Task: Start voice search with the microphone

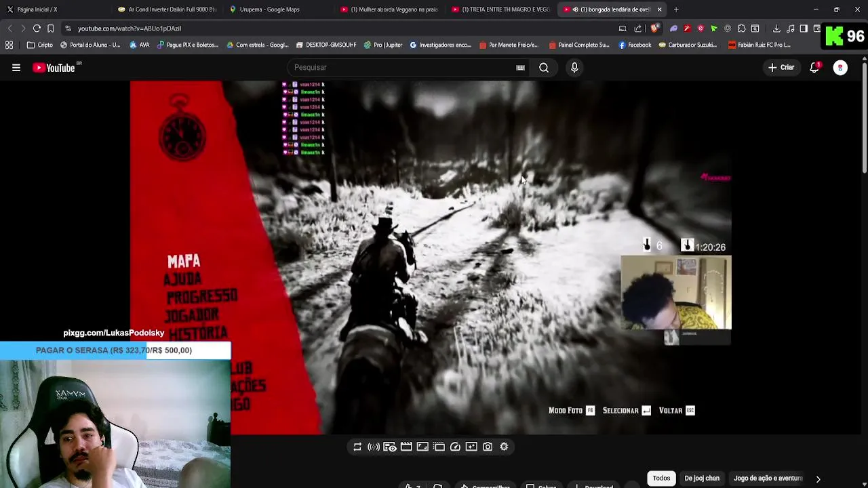Action: (574, 68)
